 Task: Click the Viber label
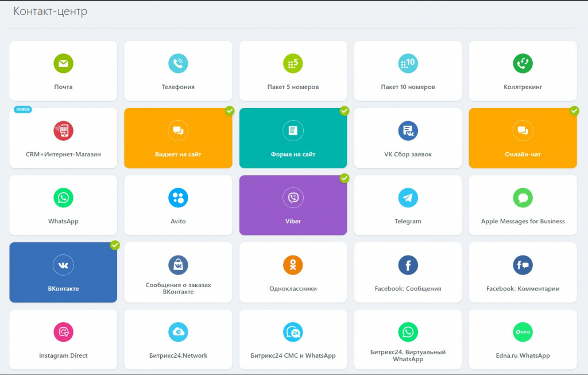point(293,221)
